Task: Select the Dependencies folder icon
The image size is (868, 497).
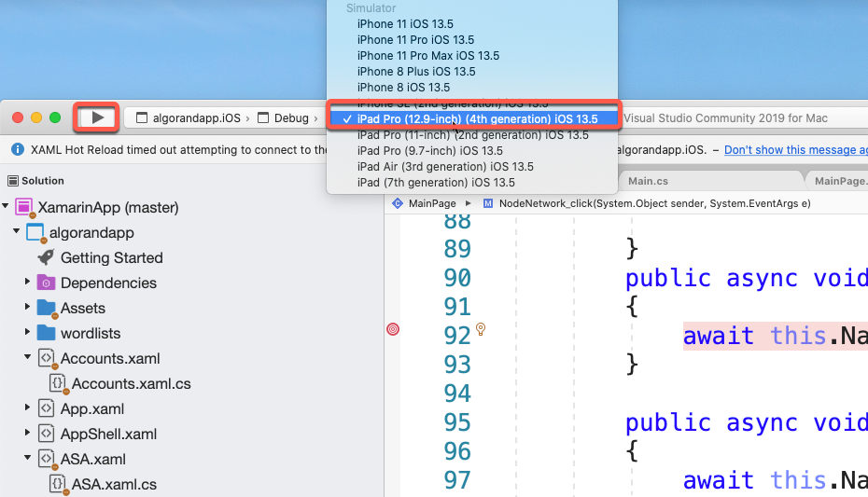Action: point(46,283)
